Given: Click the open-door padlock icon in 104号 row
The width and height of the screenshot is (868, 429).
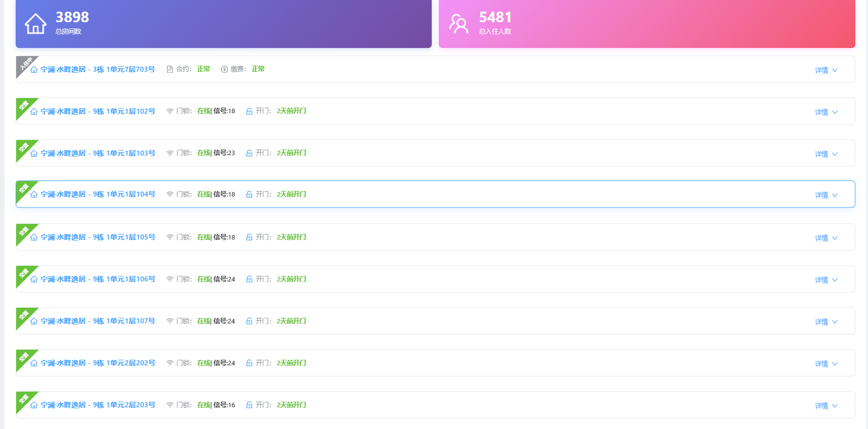Looking at the screenshot, I should [249, 194].
